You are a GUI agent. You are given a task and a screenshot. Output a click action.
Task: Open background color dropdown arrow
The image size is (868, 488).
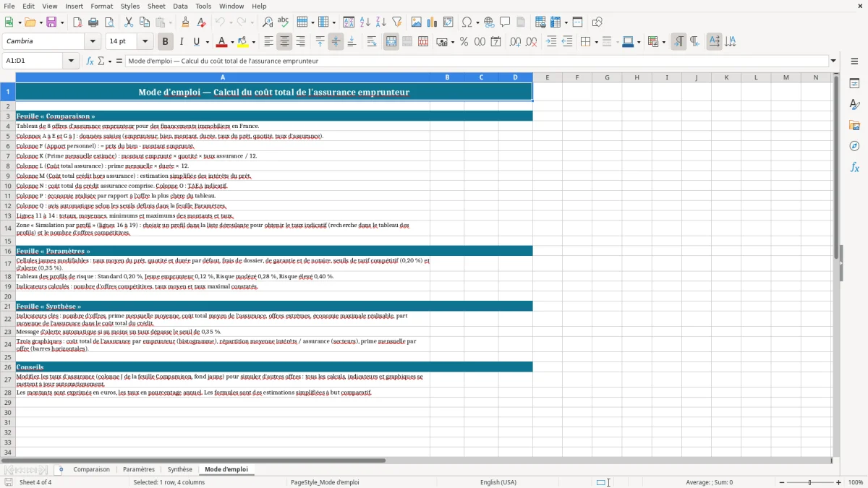pyautogui.click(x=253, y=42)
